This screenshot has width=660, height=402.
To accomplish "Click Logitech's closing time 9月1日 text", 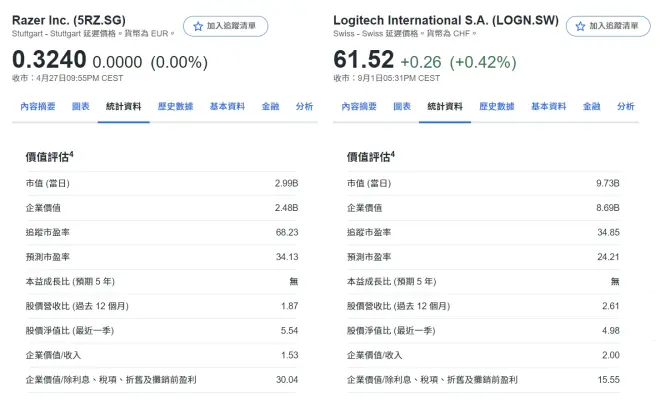I will pos(387,78).
